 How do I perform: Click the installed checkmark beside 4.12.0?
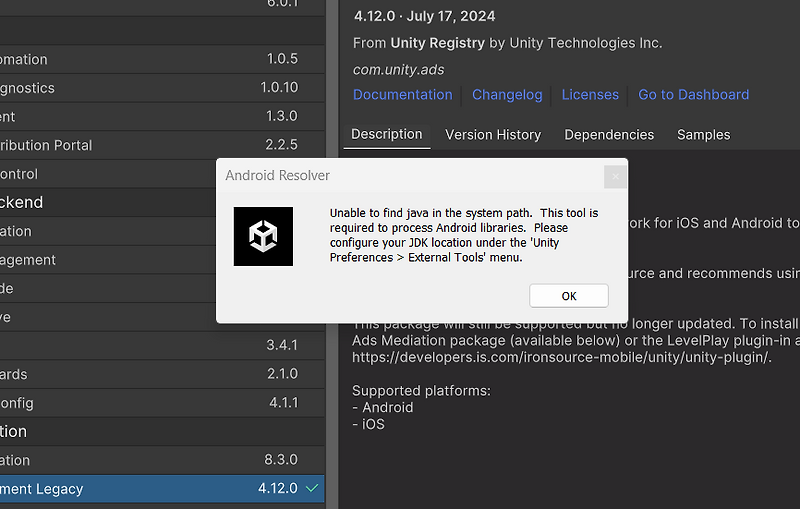312,488
